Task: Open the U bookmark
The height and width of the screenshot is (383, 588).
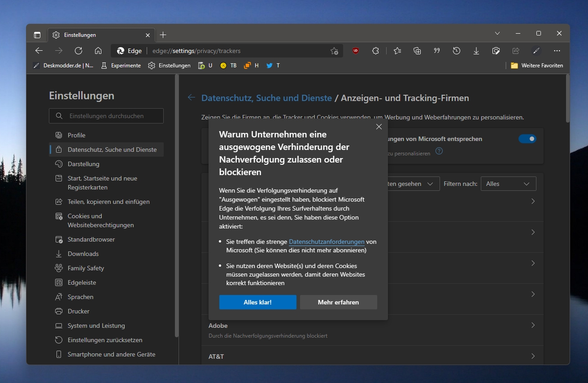Action: pyautogui.click(x=205, y=66)
